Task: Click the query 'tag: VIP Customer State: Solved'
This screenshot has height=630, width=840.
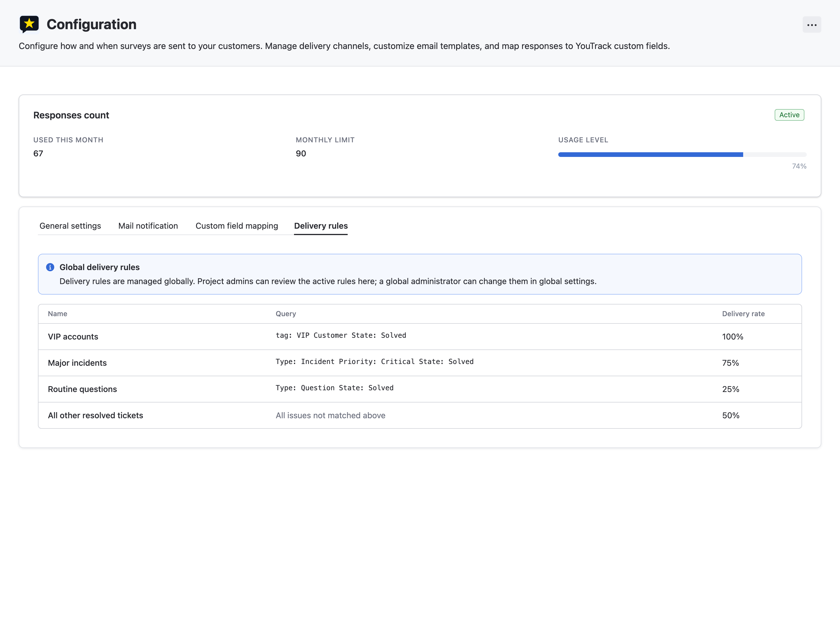Action: [341, 335]
